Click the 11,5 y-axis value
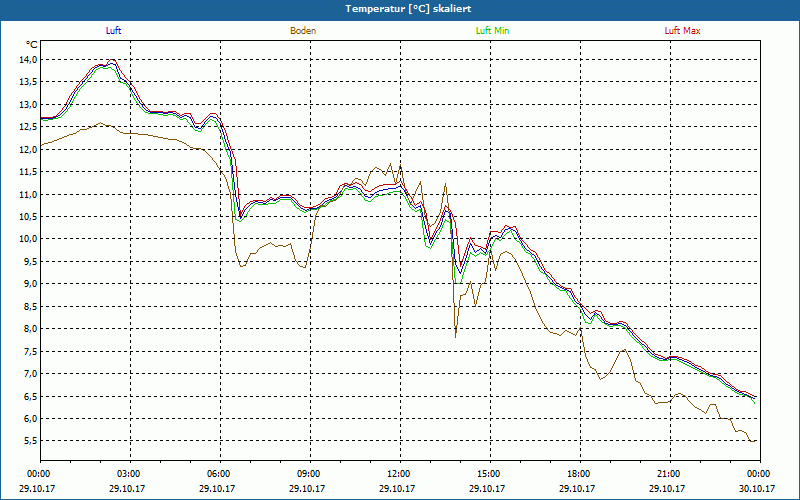This screenshot has width=800, height=500. pos(29,172)
